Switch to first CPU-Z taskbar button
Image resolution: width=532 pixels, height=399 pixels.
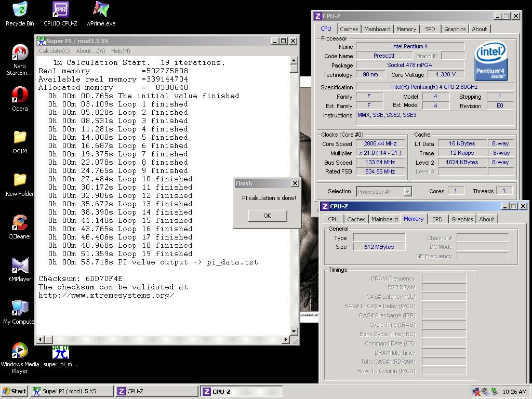157,391
